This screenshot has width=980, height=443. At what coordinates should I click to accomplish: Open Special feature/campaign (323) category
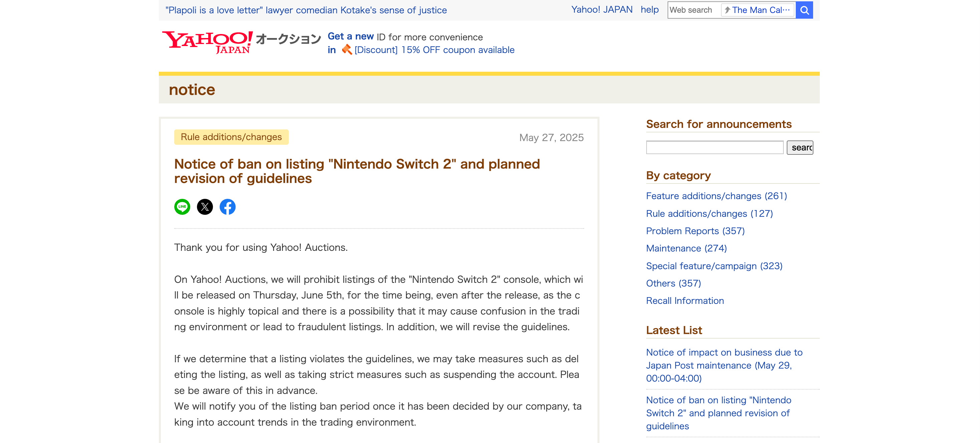(714, 266)
